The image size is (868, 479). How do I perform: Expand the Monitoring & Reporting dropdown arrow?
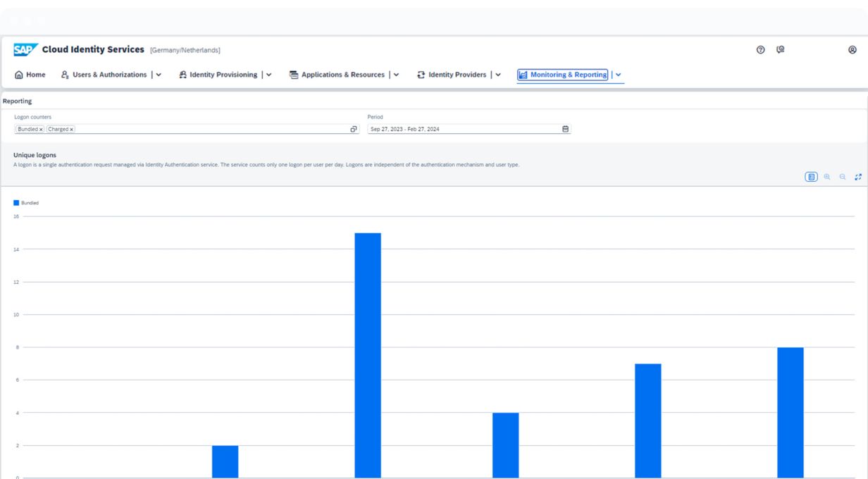(619, 75)
